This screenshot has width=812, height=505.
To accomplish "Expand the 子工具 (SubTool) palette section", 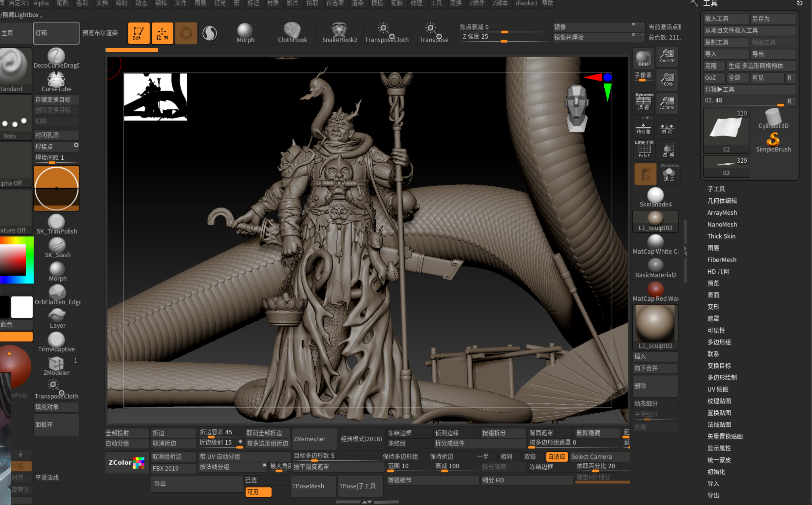I will (x=716, y=189).
